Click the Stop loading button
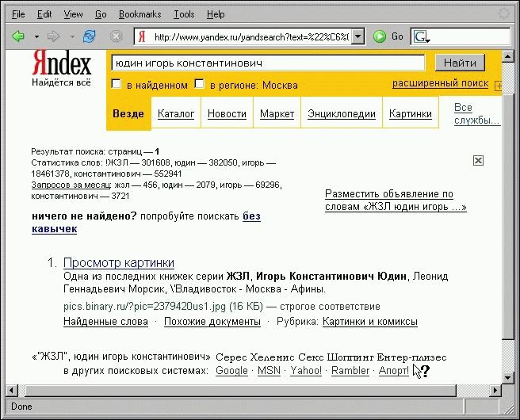Viewport: 520px width, 420px height. pos(116,36)
